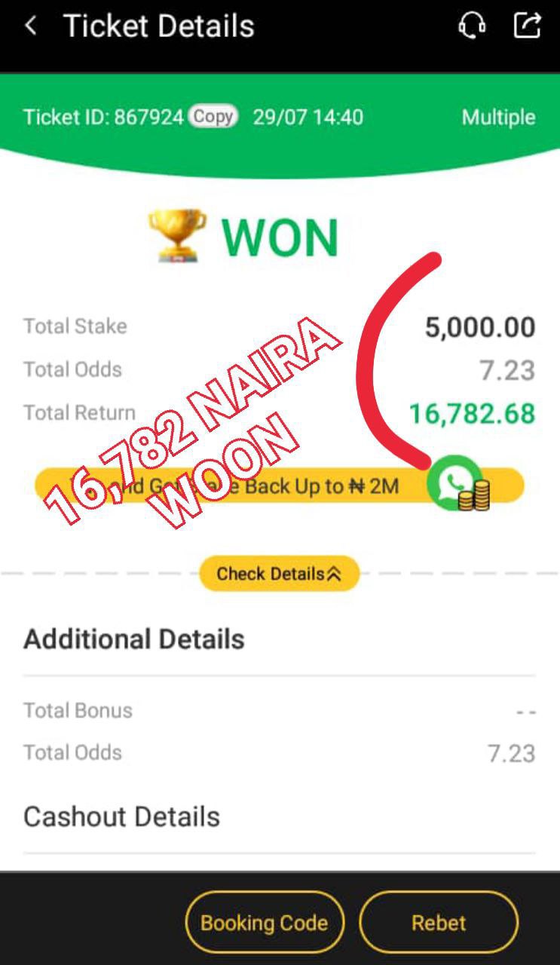
Task: Click the ticket date 29/07 14:40
Action: [308, 118]
